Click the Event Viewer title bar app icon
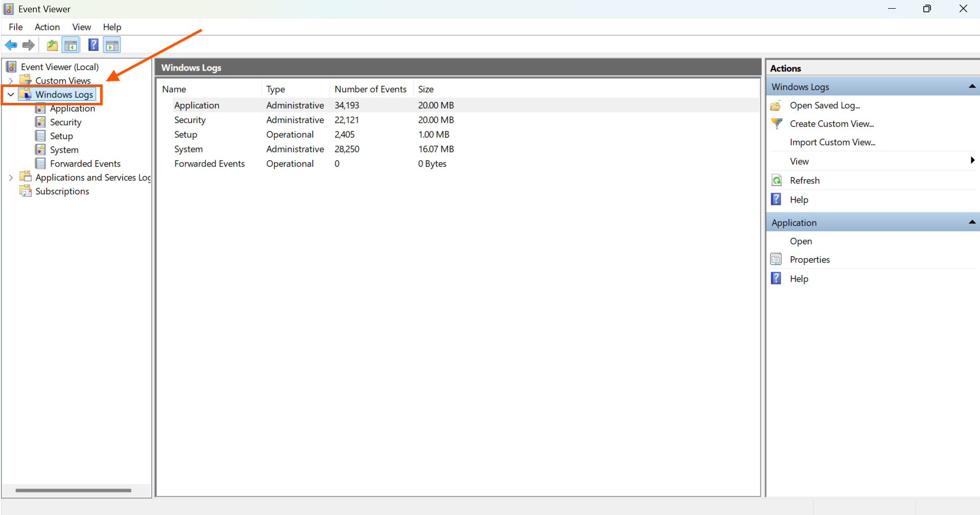This screenshot has height=515, width=980. 9,9
